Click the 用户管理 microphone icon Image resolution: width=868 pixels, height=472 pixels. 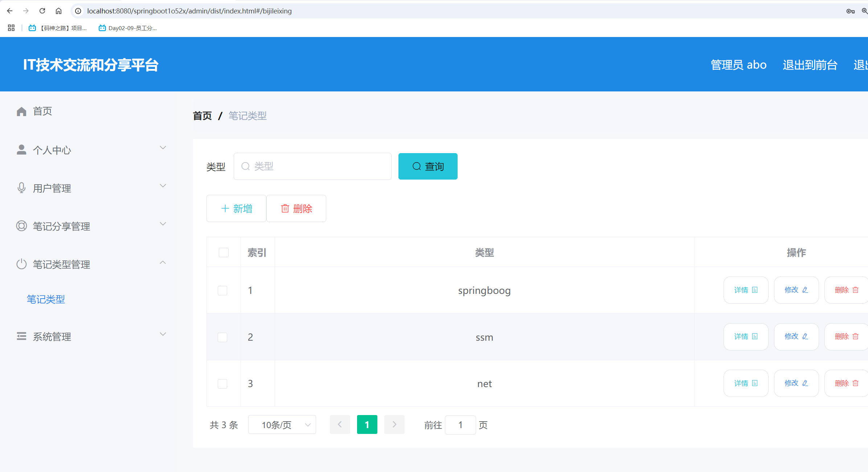21,188
